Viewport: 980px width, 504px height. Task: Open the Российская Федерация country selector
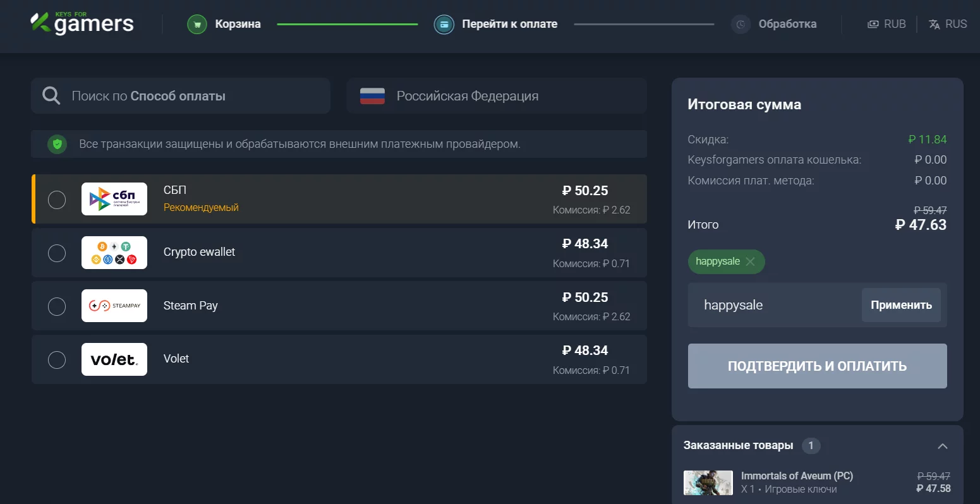(497, 96)
